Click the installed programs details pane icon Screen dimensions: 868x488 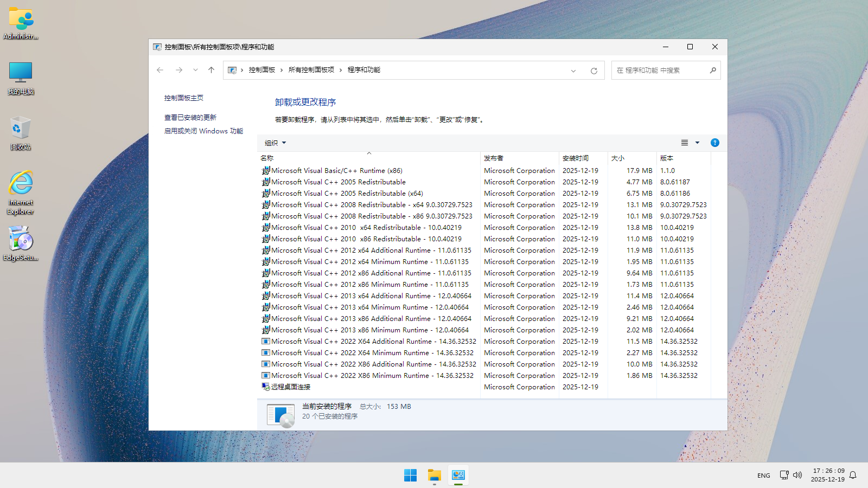coord(281,415)
